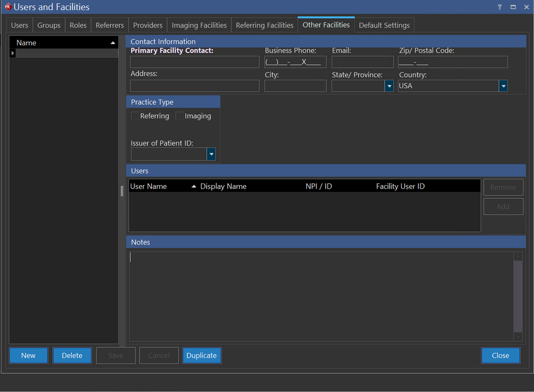This screenshot has height=392, width=534.
Task: Click the Business Phone input field
Action: point(295,62)
